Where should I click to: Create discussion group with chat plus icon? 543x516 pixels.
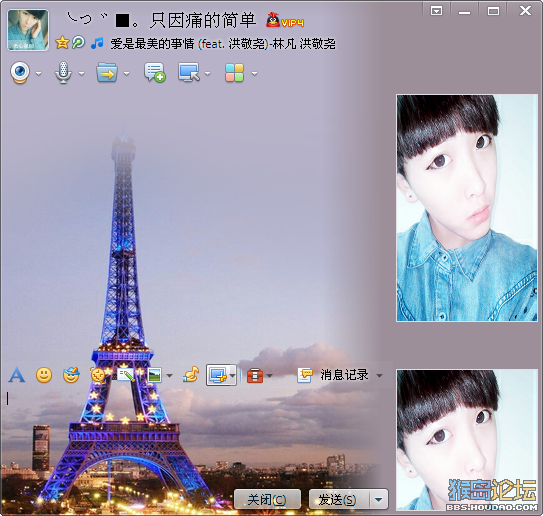click(x=154, y=73)
